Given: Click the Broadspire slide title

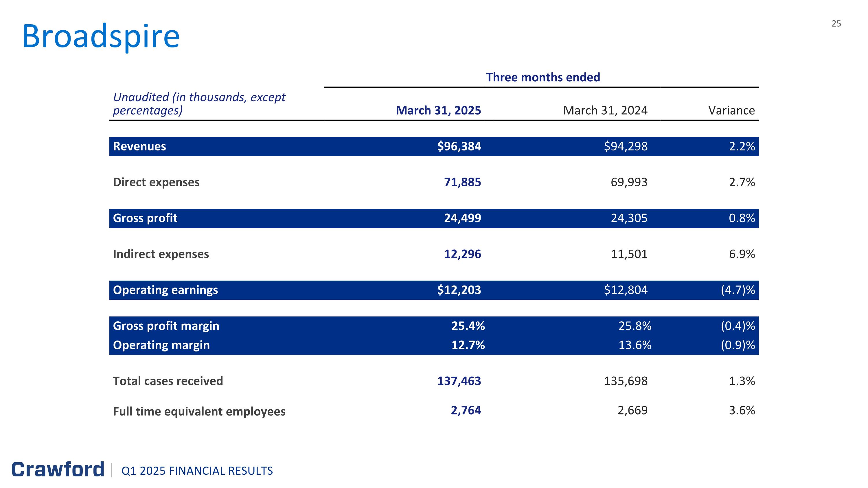Looking at the screenshot, I should 101,36.
